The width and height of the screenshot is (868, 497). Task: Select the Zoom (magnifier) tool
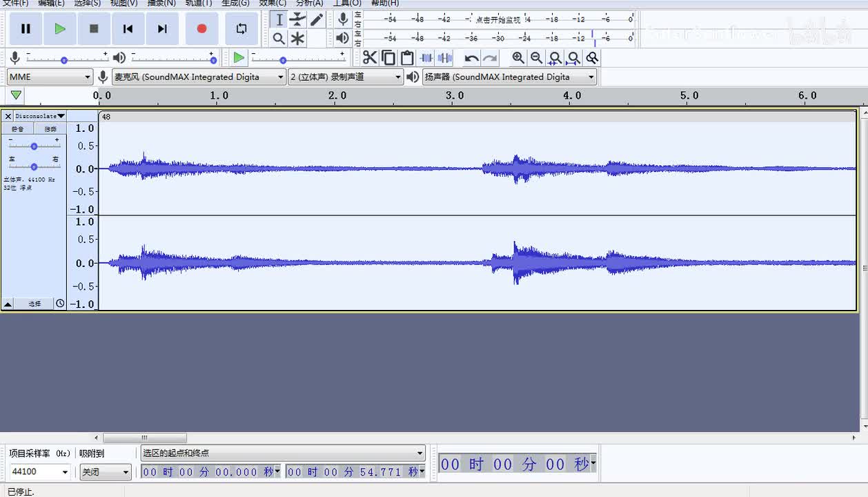point(279,39)
